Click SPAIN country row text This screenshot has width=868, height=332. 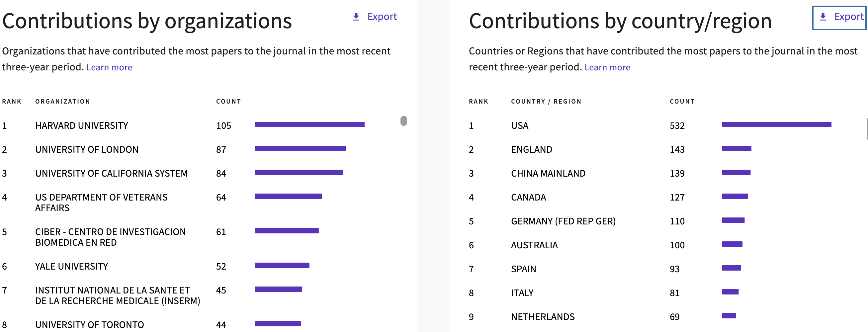pos(523,269)
